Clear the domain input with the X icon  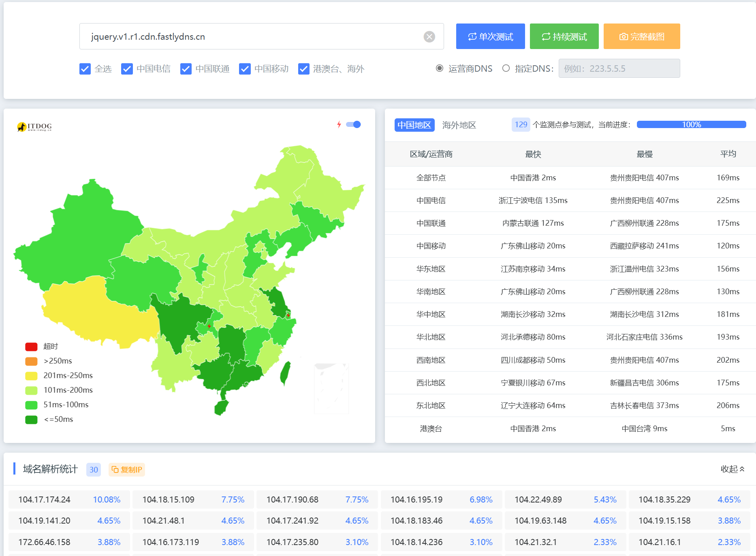click(429, 37)
